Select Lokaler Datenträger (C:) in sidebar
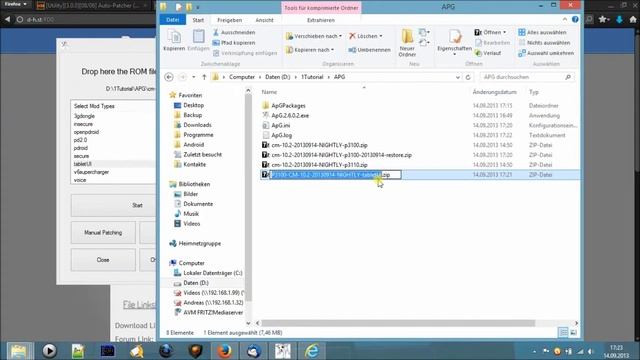 tap(212, 273)
